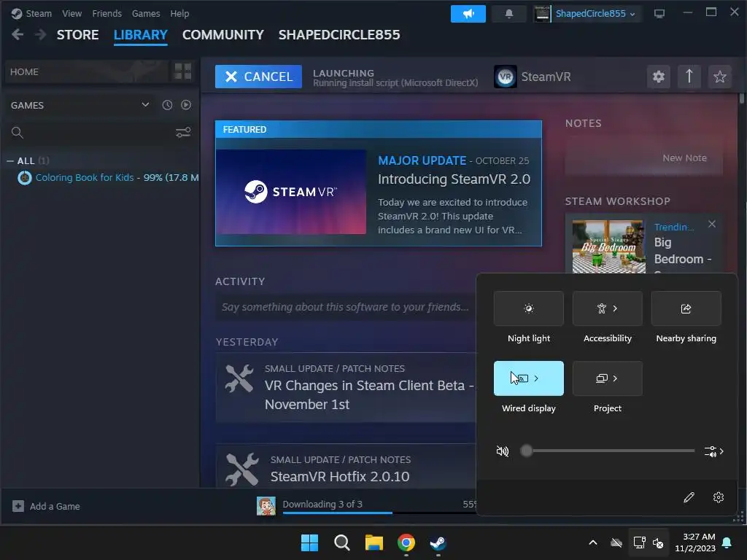Collapse the ALL games category
The width and height of the screenshot is (747, 560).
click(10, 161)
